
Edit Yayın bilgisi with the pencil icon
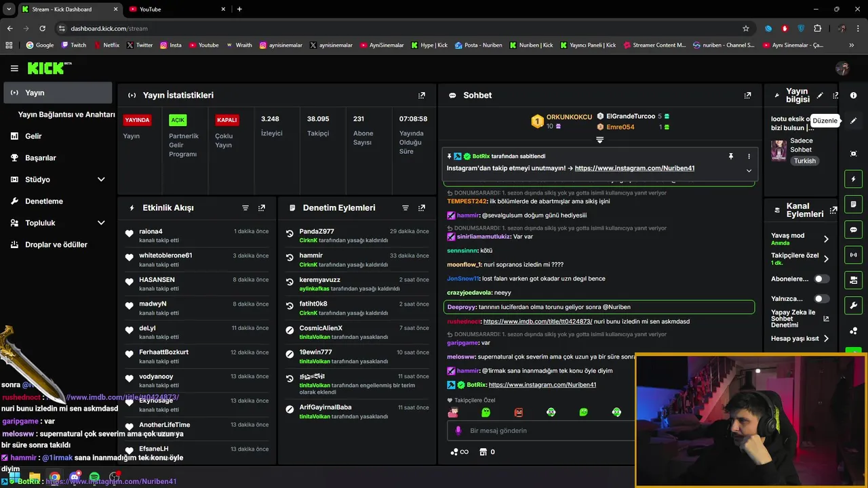[820, 96]
